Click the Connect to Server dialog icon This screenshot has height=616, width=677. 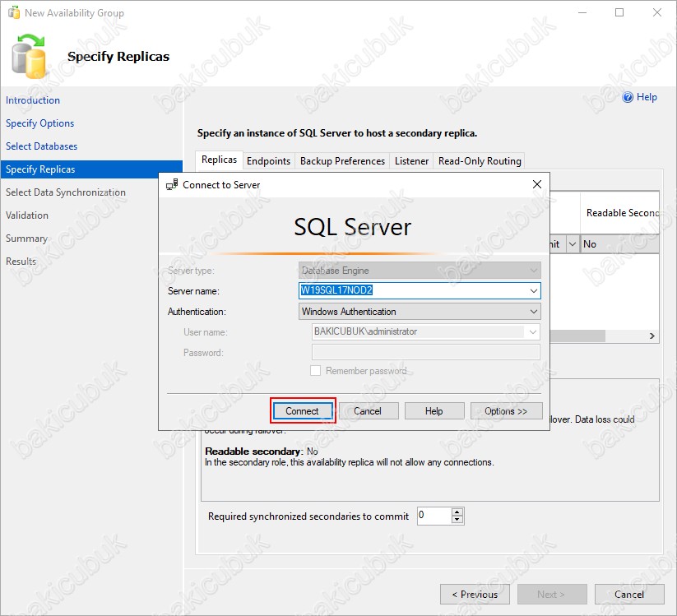click(172, 185)
